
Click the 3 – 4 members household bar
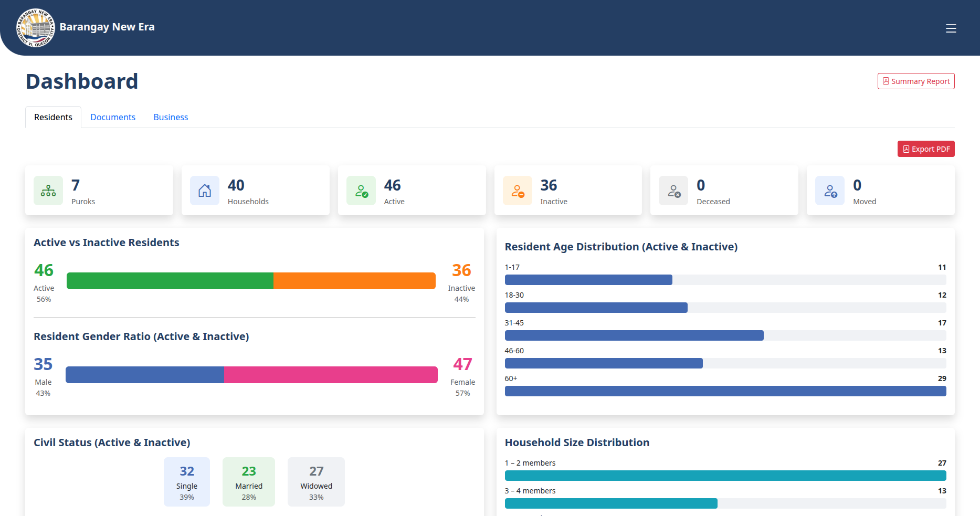click(x=611, y=503)
